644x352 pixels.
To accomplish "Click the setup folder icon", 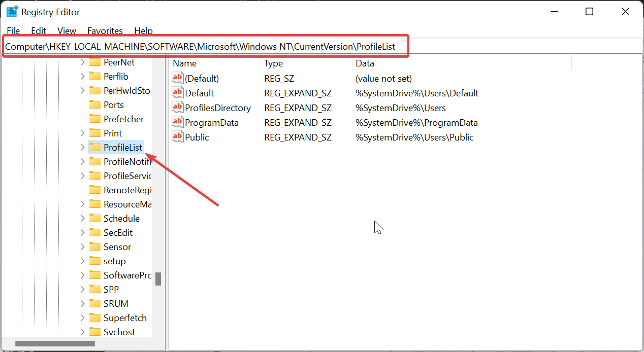I will pyautogui.click(x=95, y=261).
